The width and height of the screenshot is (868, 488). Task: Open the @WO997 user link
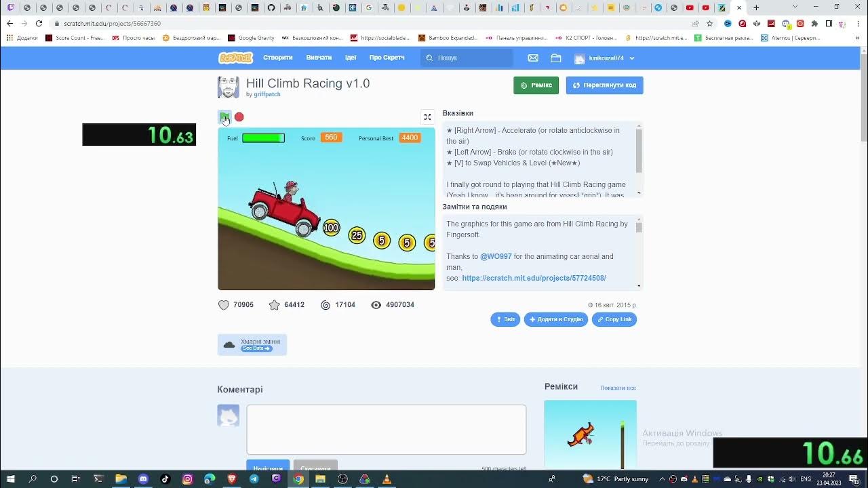(496, 256)
